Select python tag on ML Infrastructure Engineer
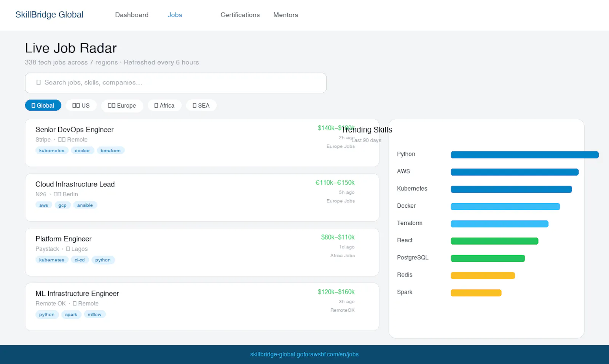Screen dimensions: 609x364 point(47,315)
